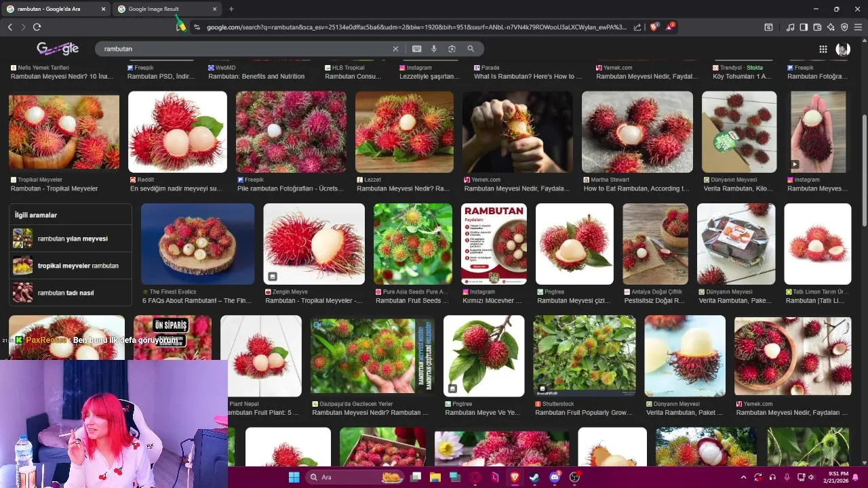The width and height of the screenshot is (868, 488).
Task: Select related search 'rambutan tadı nasıl'
Action: [x=71, y=293]
